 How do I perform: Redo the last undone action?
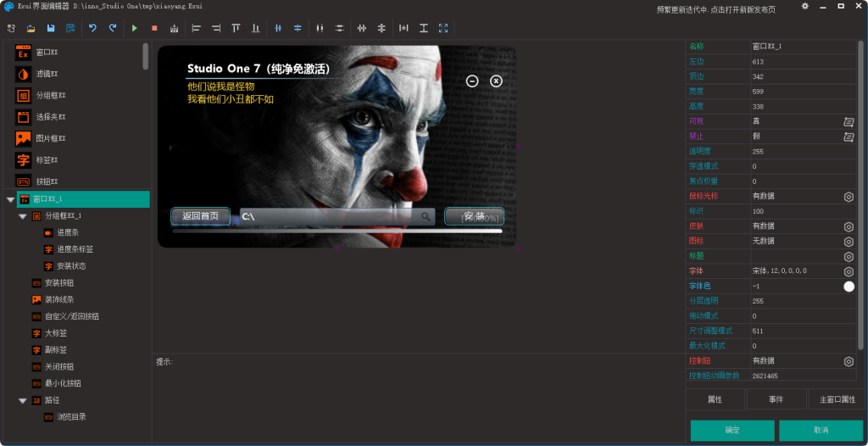tap(113, 28)
